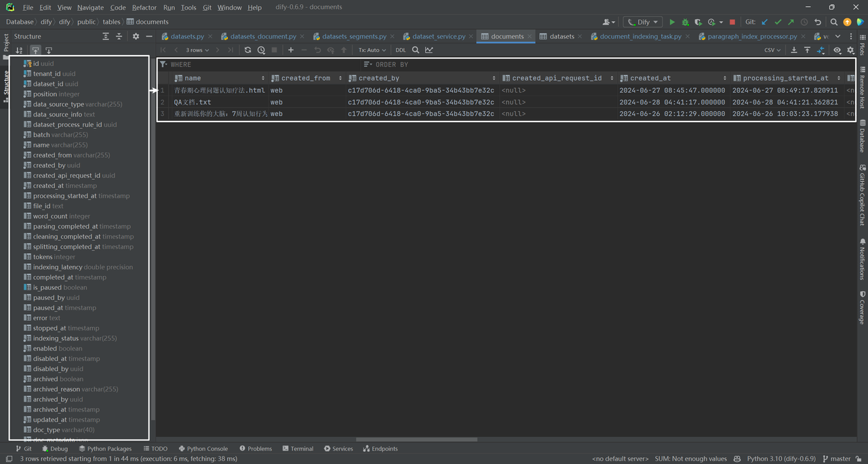Click the import data upload icon
The height and width of the screenshot is (464, 868).
point(807,50)
